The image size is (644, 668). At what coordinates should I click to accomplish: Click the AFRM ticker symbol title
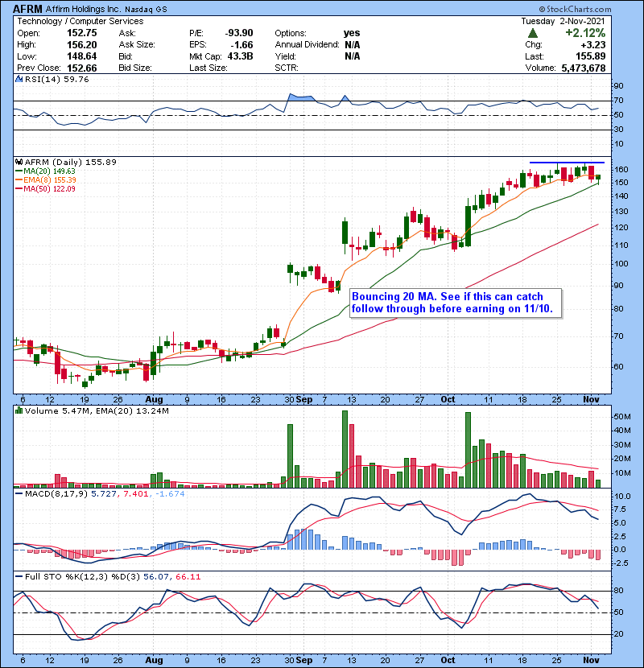click(x=27, y=9)
